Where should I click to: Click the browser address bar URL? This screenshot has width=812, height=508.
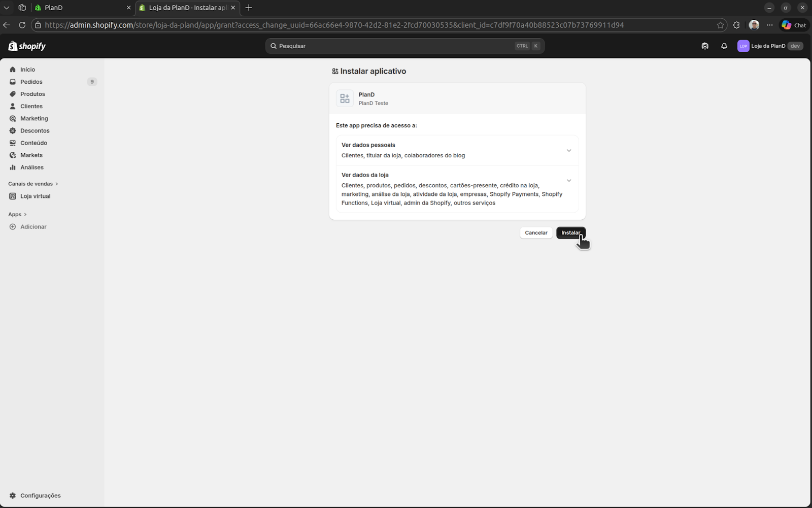coord(334,25)
